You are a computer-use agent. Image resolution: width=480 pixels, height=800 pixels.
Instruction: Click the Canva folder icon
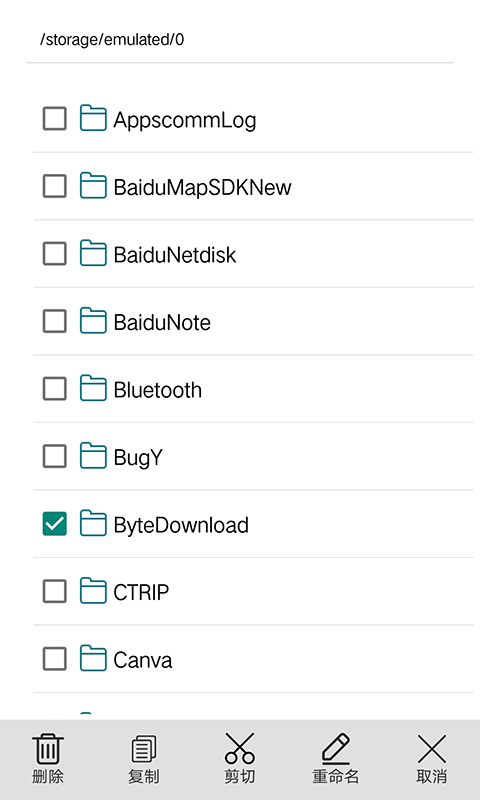click(x=93, y=658)
